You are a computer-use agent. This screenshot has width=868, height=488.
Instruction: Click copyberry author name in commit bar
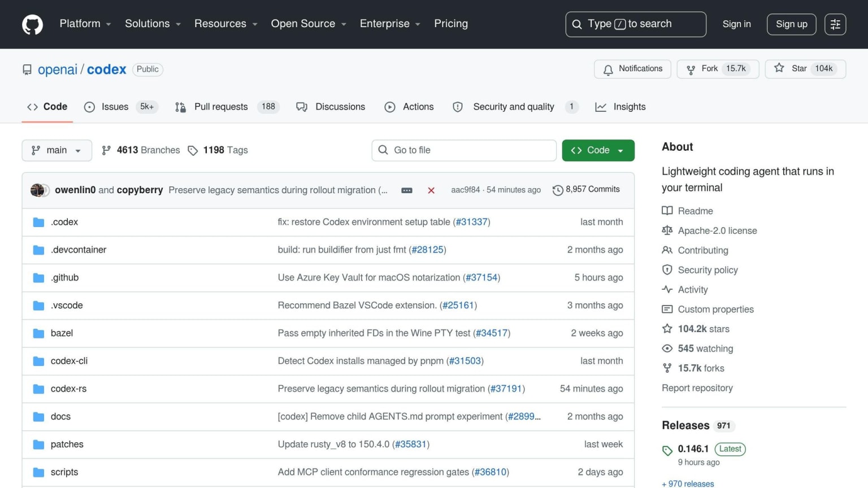pyautogui.click(x=140, y=190)
